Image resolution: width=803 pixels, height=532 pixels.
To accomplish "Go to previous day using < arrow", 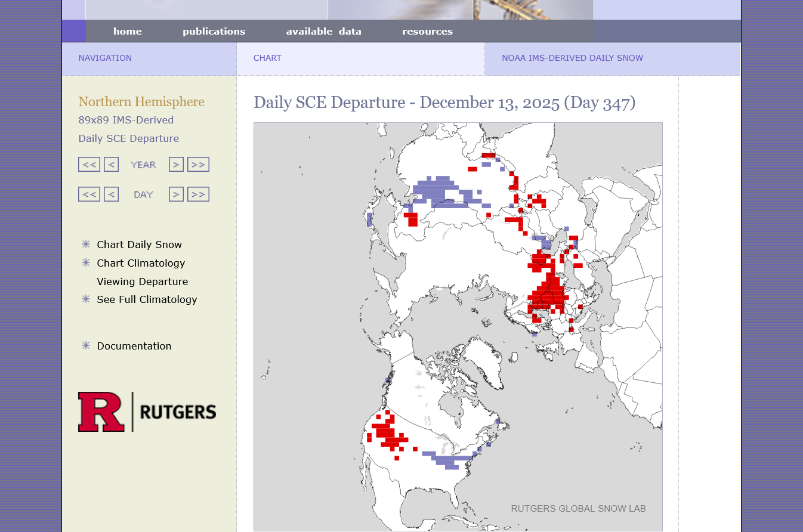I will 111,194.
